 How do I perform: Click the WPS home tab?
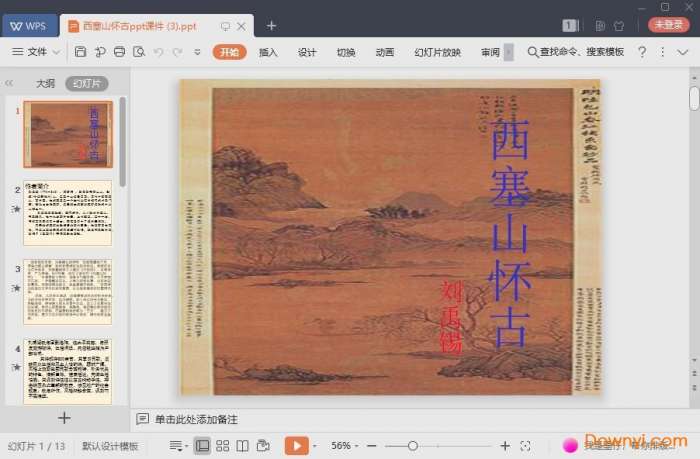click(x=29, y=26)
